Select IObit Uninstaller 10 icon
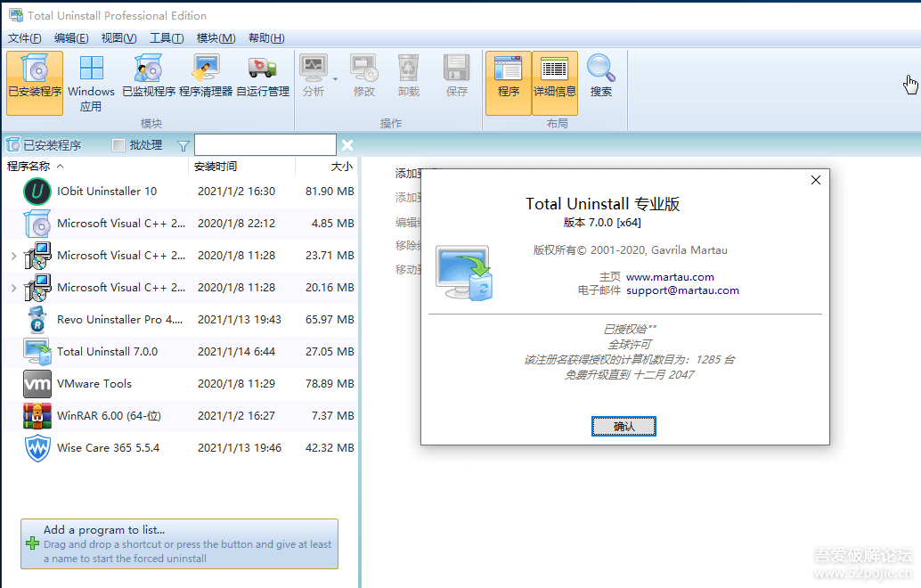This screenshot has width=921, height=588. pyautogui.click(x=37, y=192)
